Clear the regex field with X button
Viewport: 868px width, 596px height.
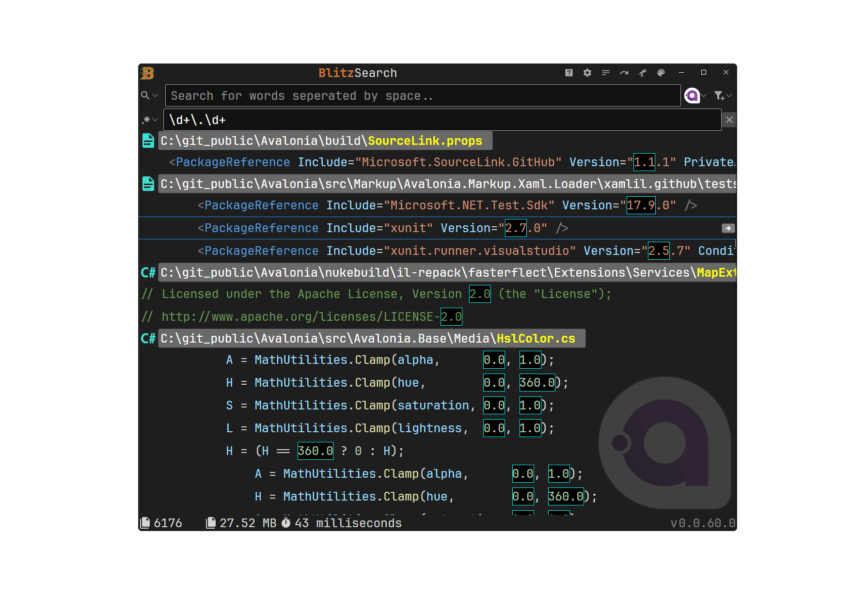(x=729, y=120)
